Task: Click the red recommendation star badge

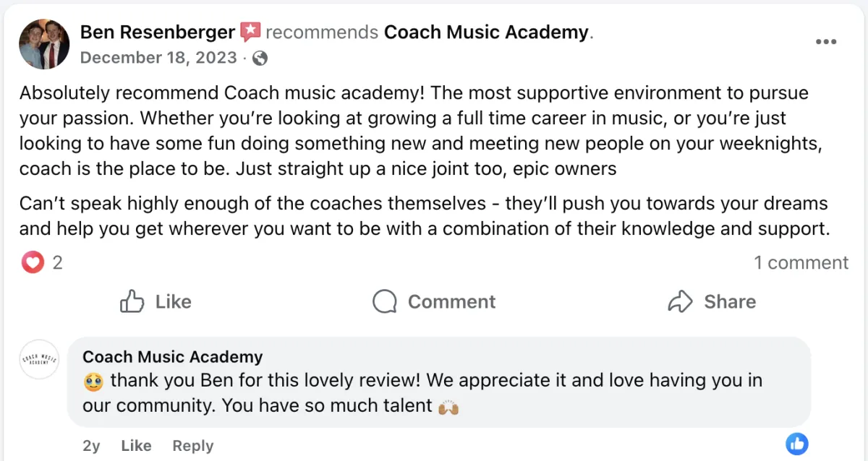Action: pyautogui.click(x=250, y=33)
